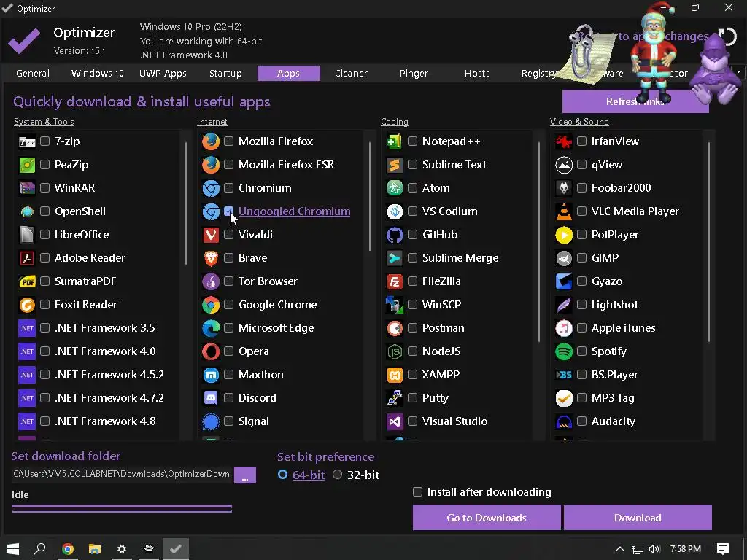Open the Pinger tab
This screenshot has width=747, height=560.
414,74
